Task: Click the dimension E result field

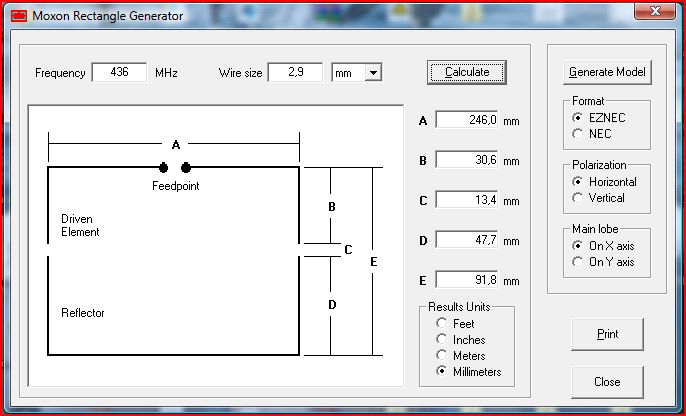Action: [467, 280]
